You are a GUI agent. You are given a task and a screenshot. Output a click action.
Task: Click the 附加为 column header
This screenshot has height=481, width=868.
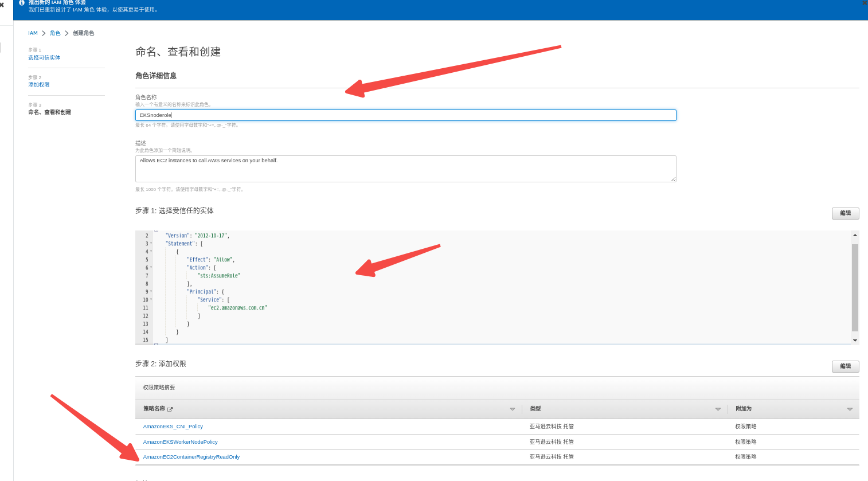743,409
